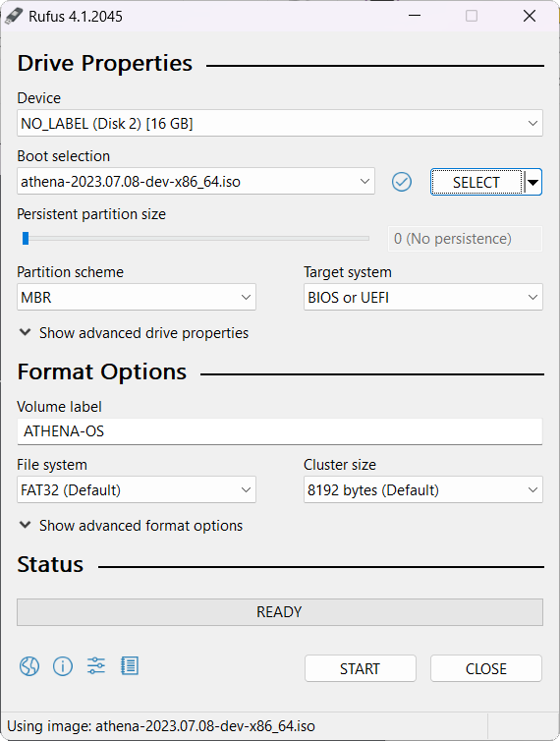
Task: Open the Device dropdown list
Action: coord(280,124)
